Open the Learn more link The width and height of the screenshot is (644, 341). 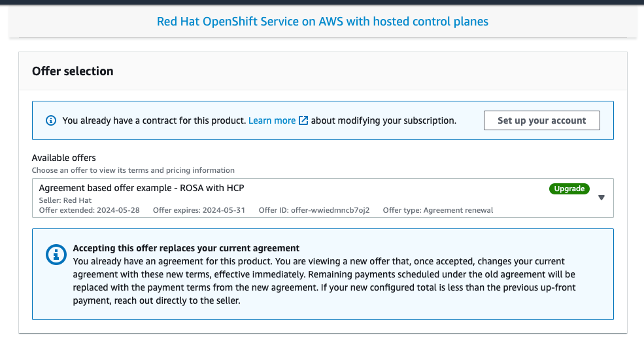[272, 120]
